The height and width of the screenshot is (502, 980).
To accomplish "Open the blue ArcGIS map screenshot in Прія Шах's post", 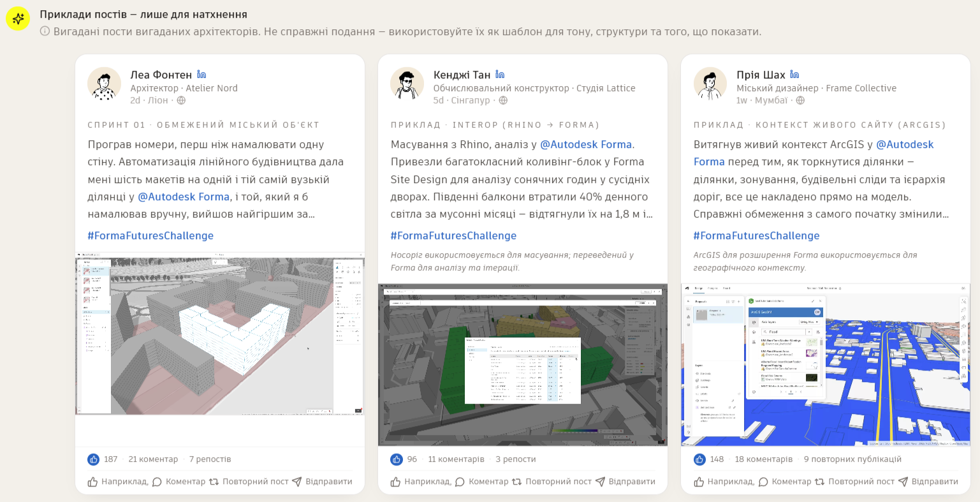I will (x=826, y=365).
